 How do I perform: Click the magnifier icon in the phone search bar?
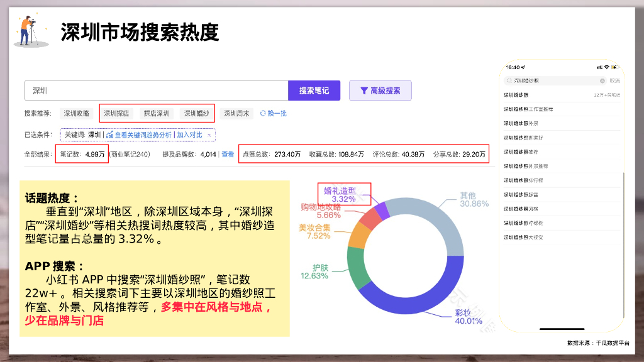click(508, 80)
